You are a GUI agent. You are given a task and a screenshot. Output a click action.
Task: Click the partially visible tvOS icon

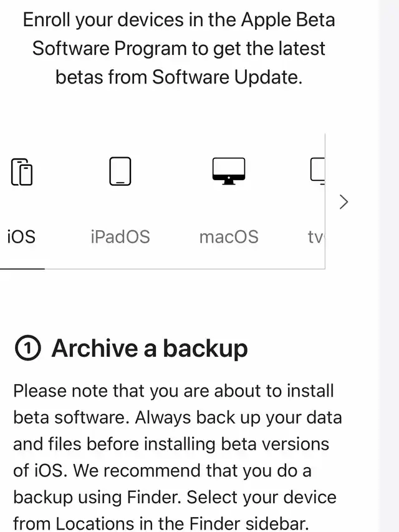pos(317,171)
